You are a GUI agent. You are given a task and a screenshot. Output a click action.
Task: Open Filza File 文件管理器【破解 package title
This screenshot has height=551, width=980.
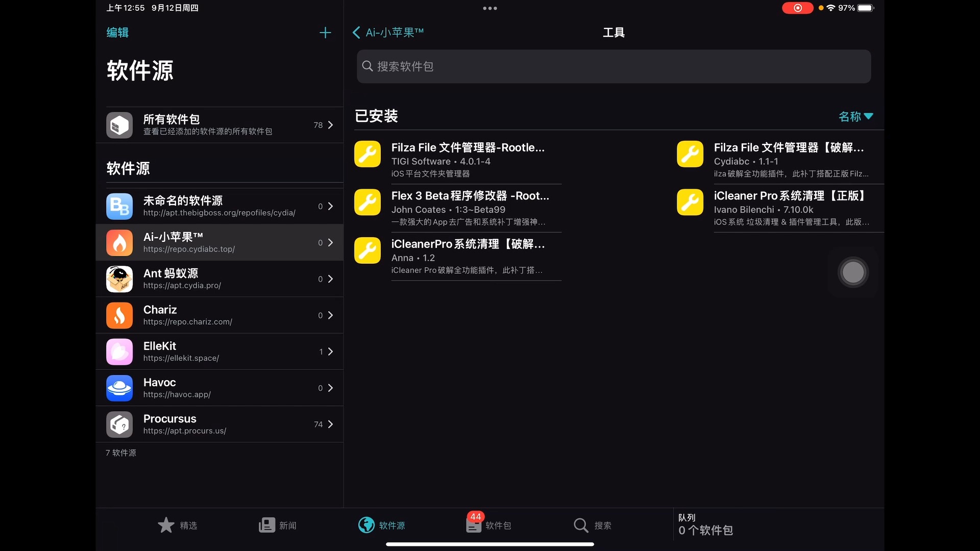click(x=789, y=147)
